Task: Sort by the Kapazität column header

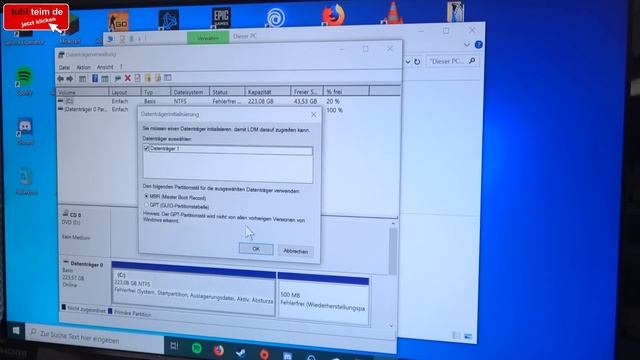Action: coord(268,92)
